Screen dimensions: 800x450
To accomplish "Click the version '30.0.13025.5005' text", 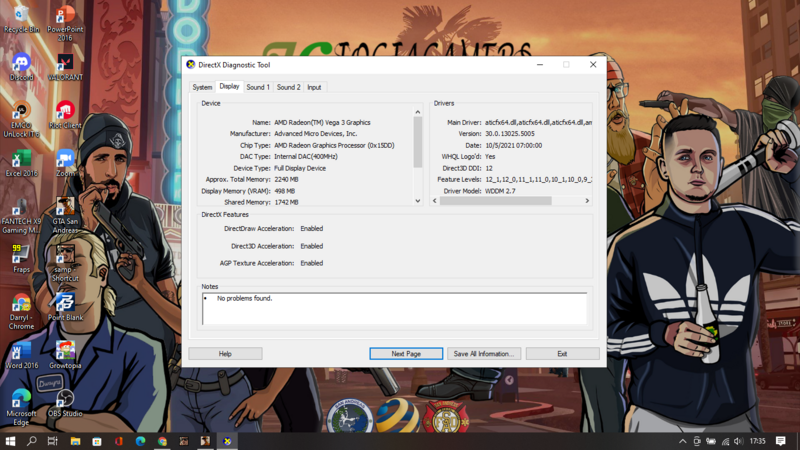I will [510, 134].
